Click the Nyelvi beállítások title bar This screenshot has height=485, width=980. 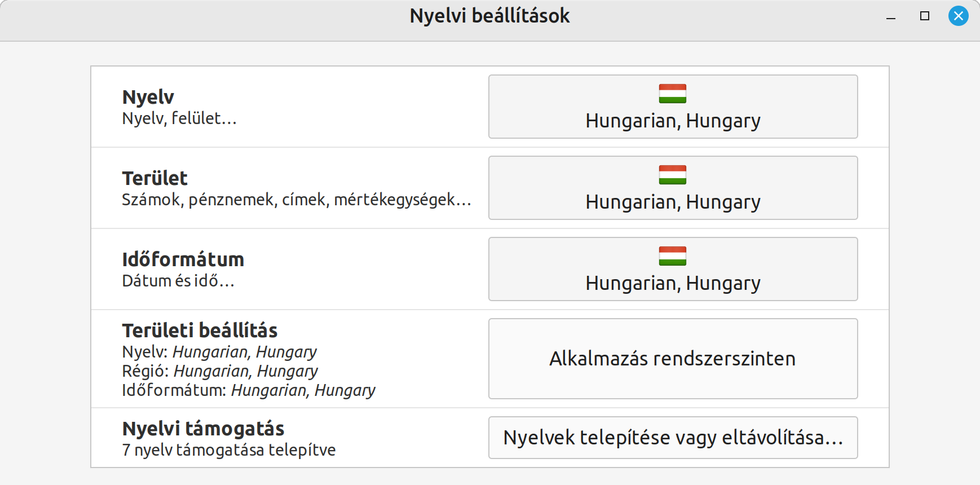[x=490, y=16]
